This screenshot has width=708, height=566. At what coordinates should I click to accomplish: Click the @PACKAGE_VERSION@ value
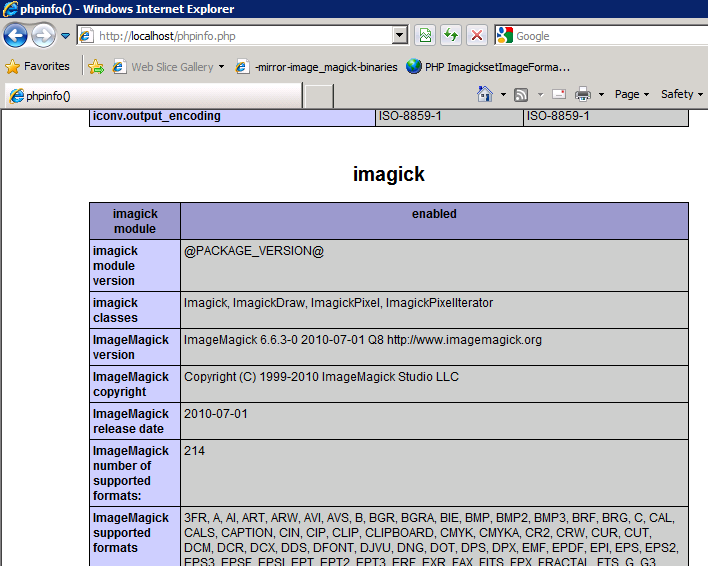(x=254, y=251)
